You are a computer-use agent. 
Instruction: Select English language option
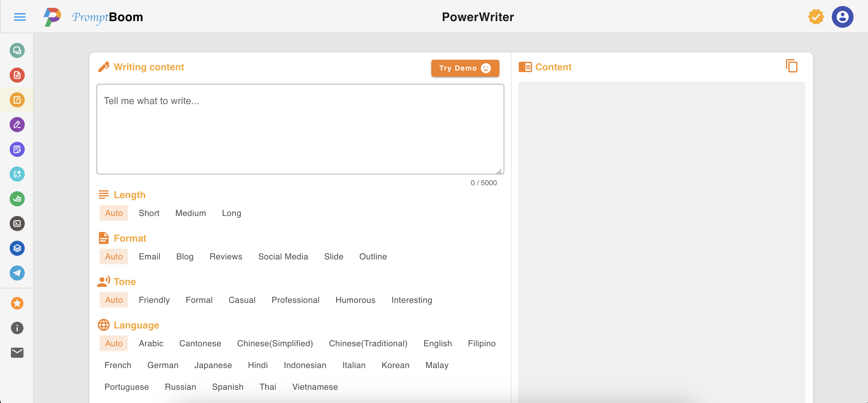[437, 344]
